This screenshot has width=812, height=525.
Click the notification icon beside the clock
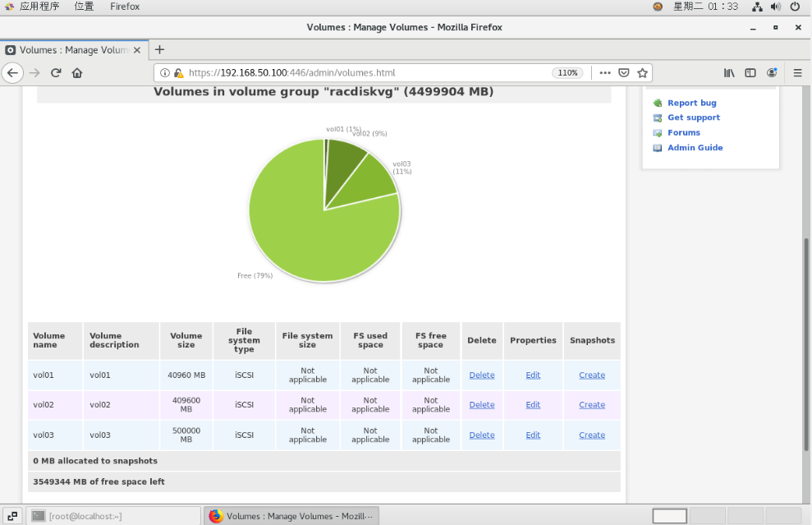(658, 7)
